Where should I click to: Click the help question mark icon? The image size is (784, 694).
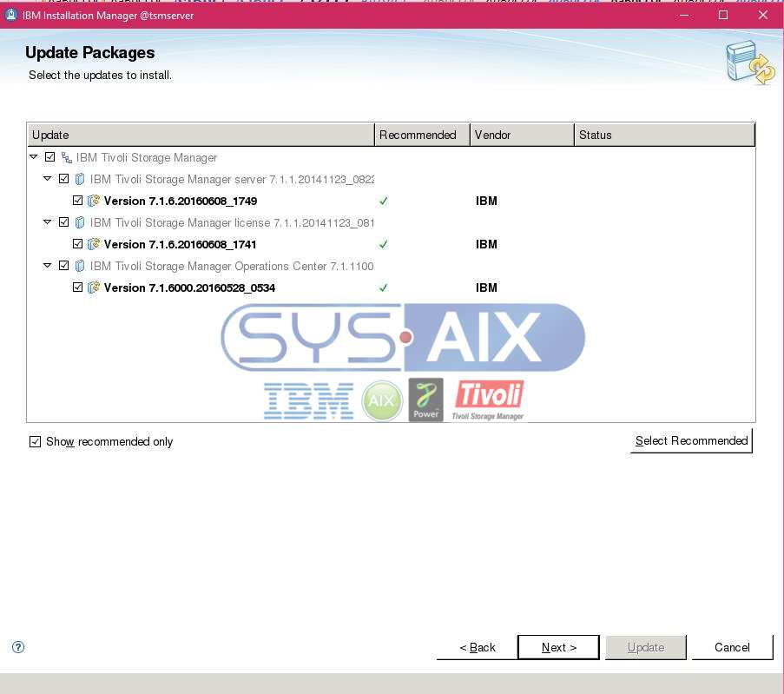[18, 647]
